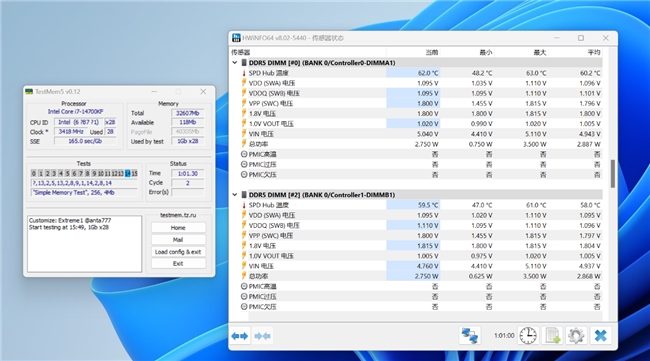
Task: Click the Mail button in TestMem5
Action: click(178, 240)
